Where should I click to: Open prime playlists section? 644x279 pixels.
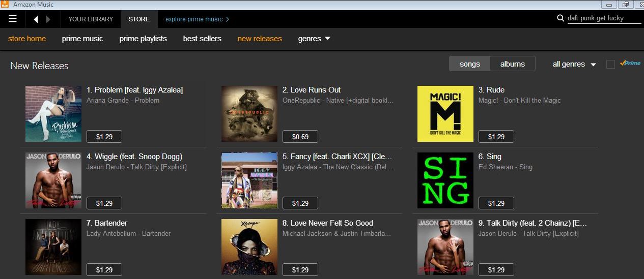coord(143,39)
